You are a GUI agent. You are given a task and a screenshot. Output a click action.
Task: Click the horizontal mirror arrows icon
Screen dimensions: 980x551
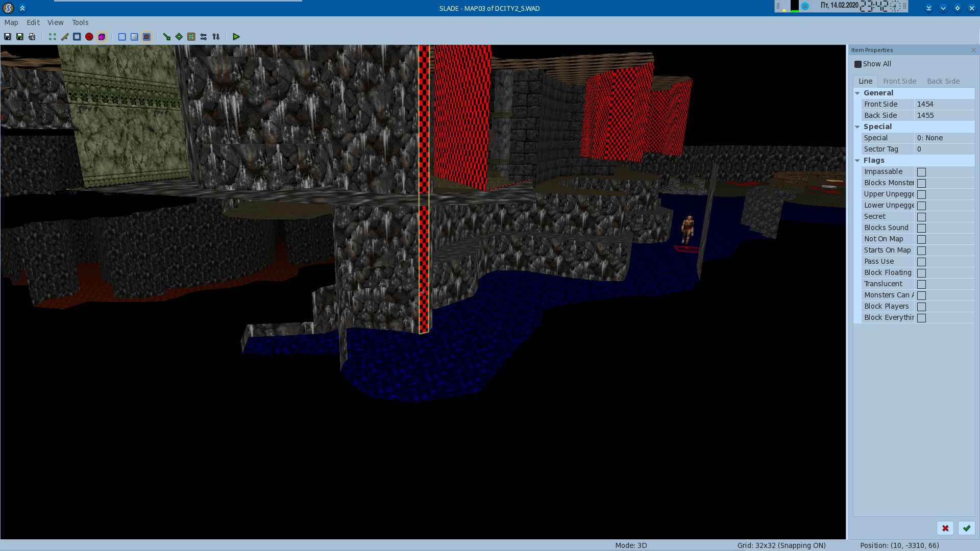[204, 37]
